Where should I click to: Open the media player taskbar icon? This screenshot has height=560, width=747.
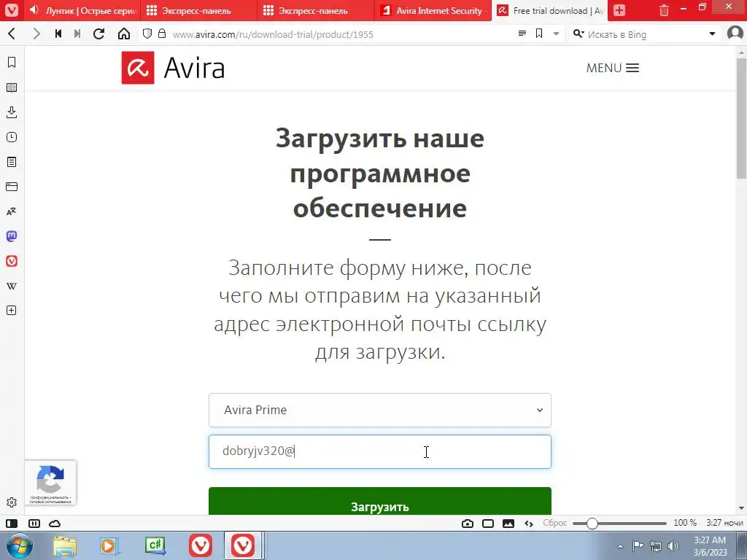click(109, 545)
